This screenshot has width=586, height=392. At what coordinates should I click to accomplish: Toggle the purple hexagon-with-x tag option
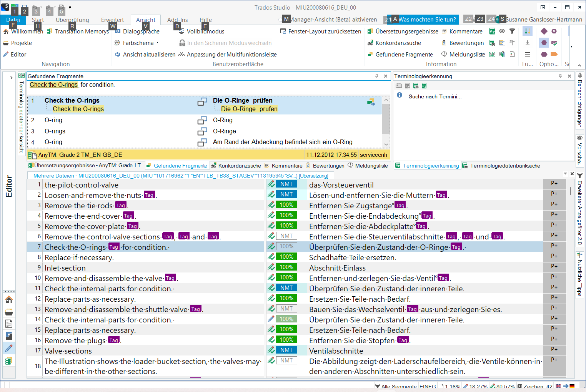554,31
